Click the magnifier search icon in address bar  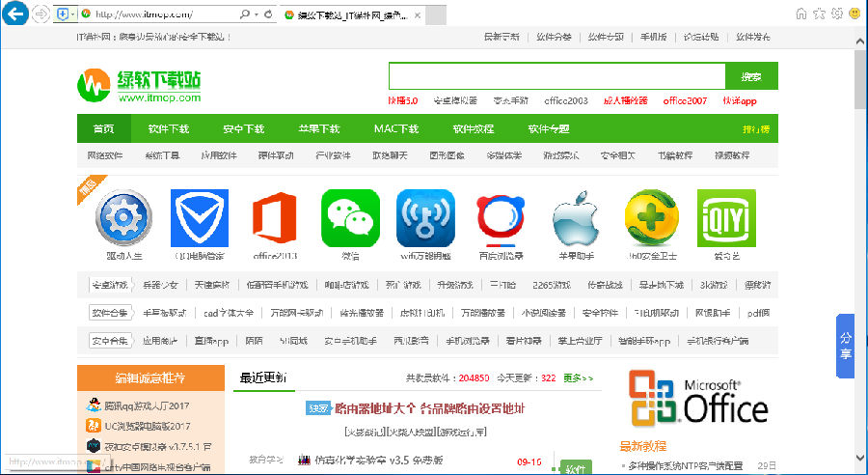[x=245, y=14]
